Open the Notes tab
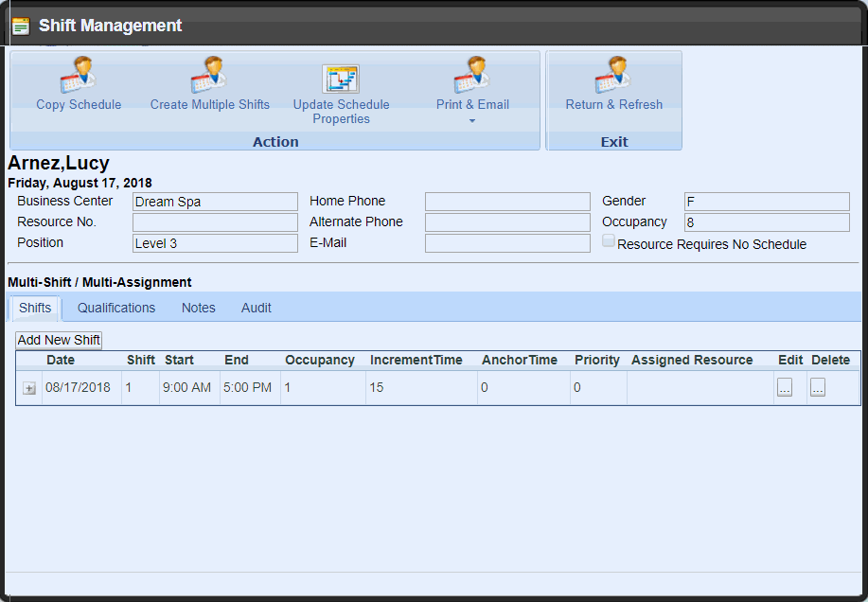 click(x=198, y=309)
